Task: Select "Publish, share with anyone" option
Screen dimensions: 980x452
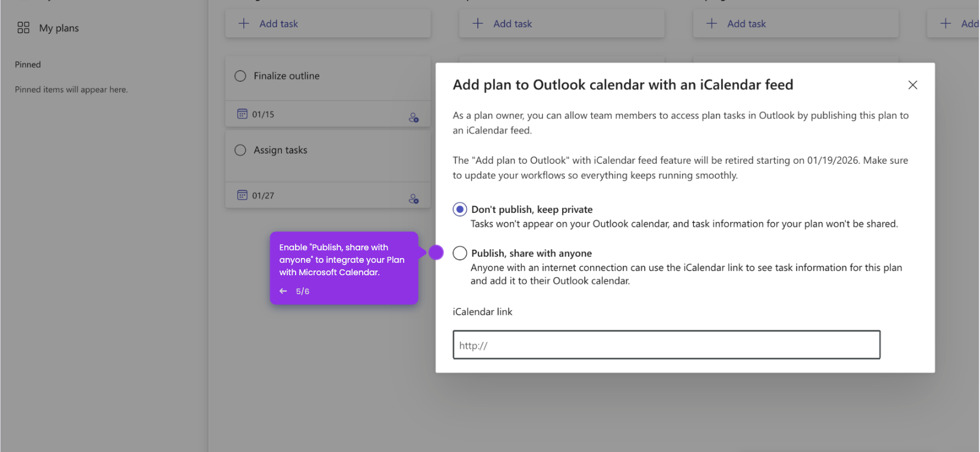Action: point(459,253)
